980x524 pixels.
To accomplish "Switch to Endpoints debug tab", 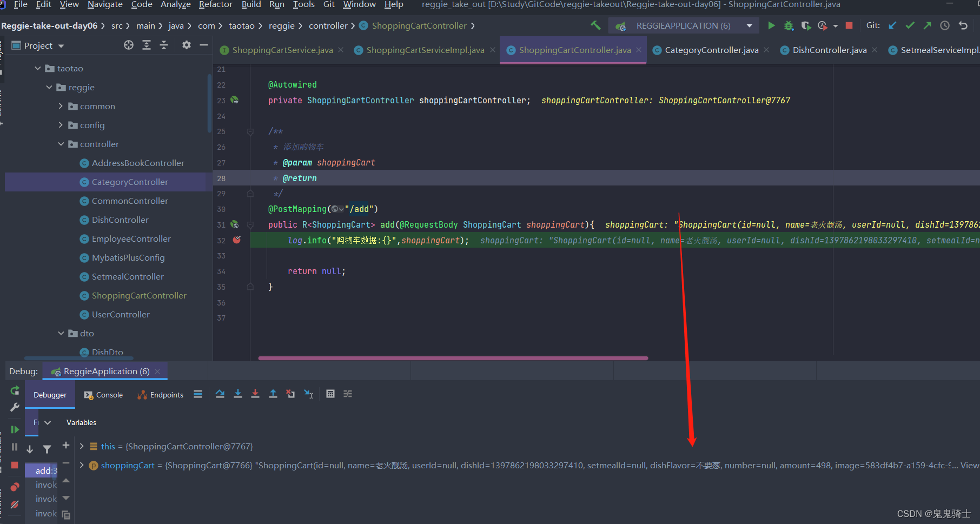I will click(161, 395).
